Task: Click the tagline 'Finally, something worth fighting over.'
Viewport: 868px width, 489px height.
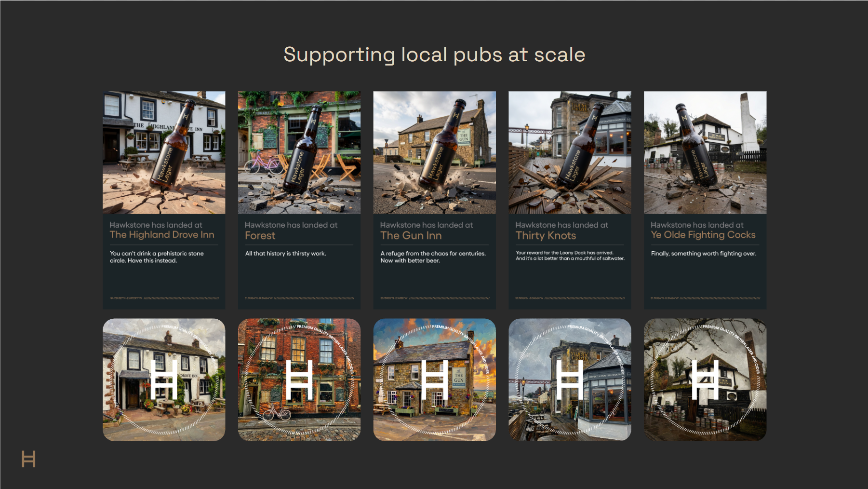Action: pyautogui.click(x=704, y=254)
